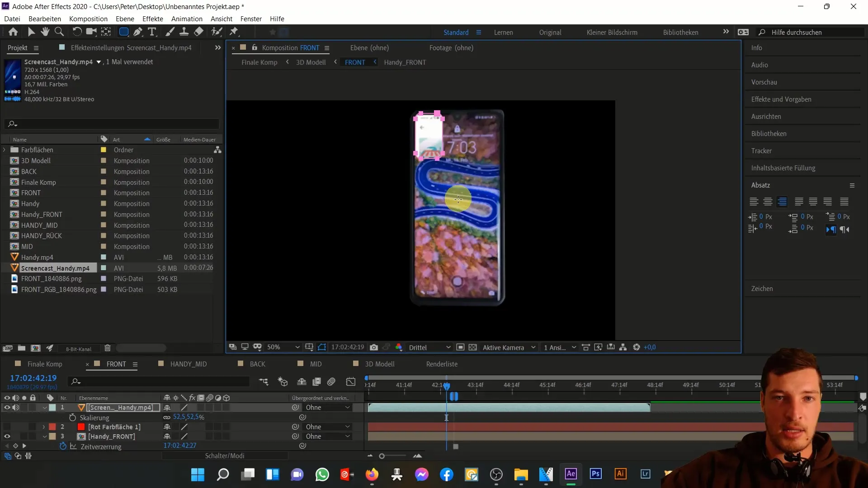The width and height of the screenshot is (868, 488).
Task: Select the Shape tool in toolbar
Action: click(123, 32)
